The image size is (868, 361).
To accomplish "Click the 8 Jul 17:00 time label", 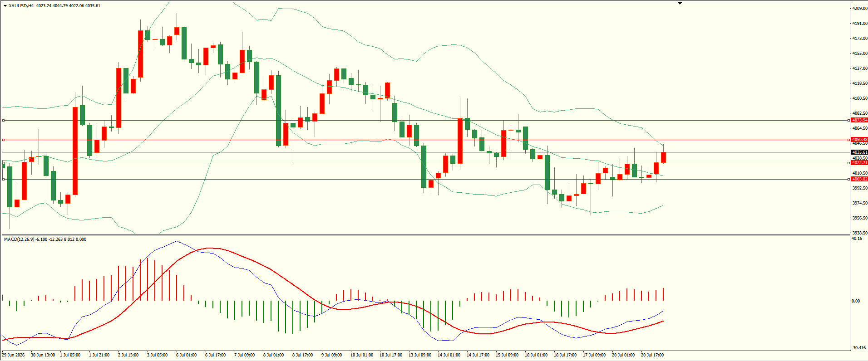I will 302,355.
